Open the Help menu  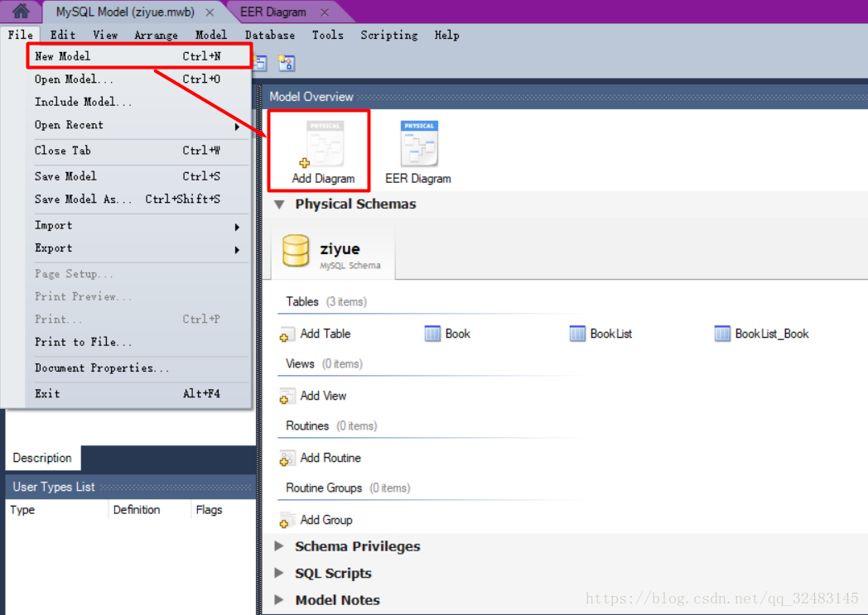446,35
